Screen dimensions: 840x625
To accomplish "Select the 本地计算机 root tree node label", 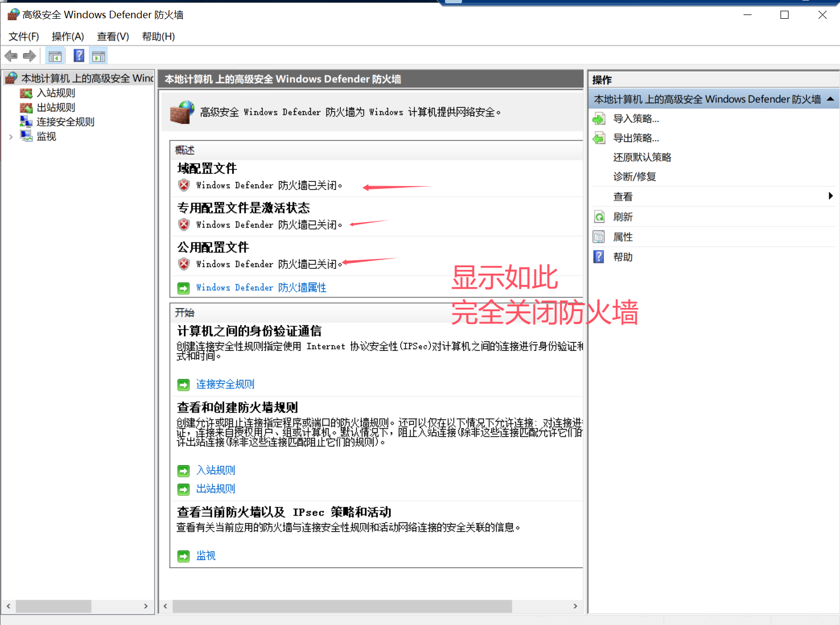I will [x=87, y=78].
